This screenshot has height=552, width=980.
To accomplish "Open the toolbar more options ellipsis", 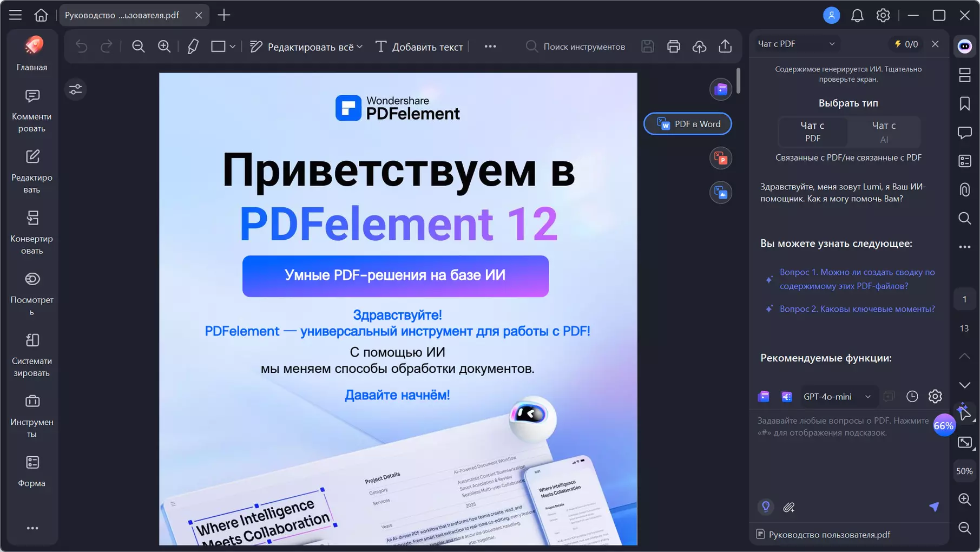I will tap(490, 47).
